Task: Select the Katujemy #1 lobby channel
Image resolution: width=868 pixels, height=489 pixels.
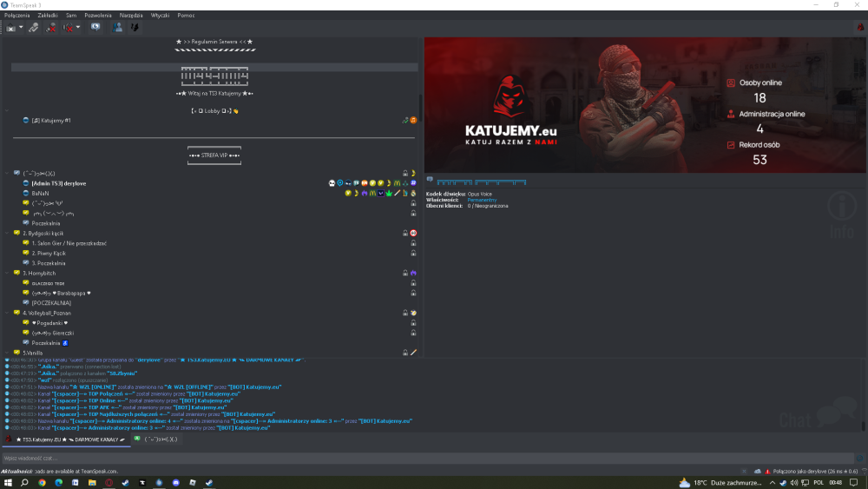Action: [x=51, y=120]
